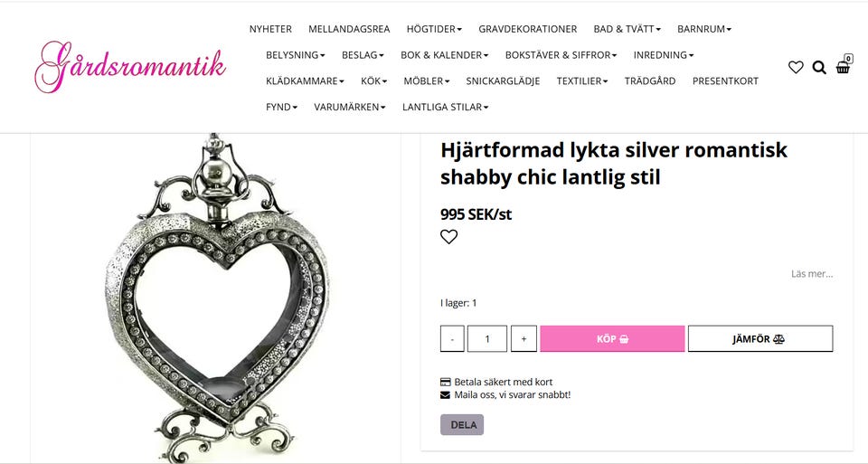Open the Läs mer link
The width and height of the screenshot is (868, 464).
(x=812, y=273)
